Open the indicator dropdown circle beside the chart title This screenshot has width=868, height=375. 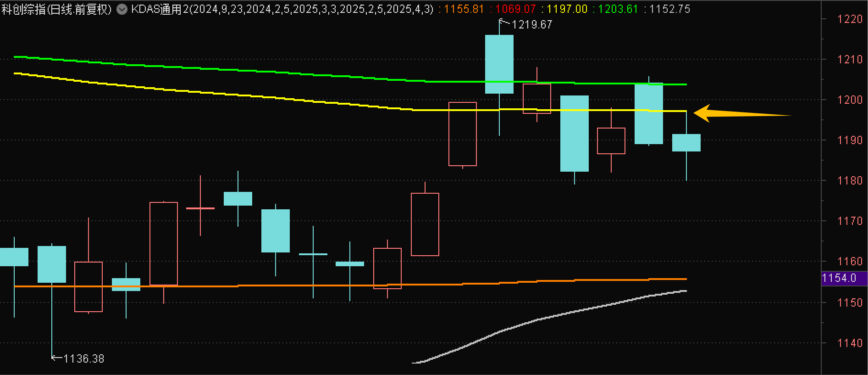pyautogui.click(x=122, y=9)
